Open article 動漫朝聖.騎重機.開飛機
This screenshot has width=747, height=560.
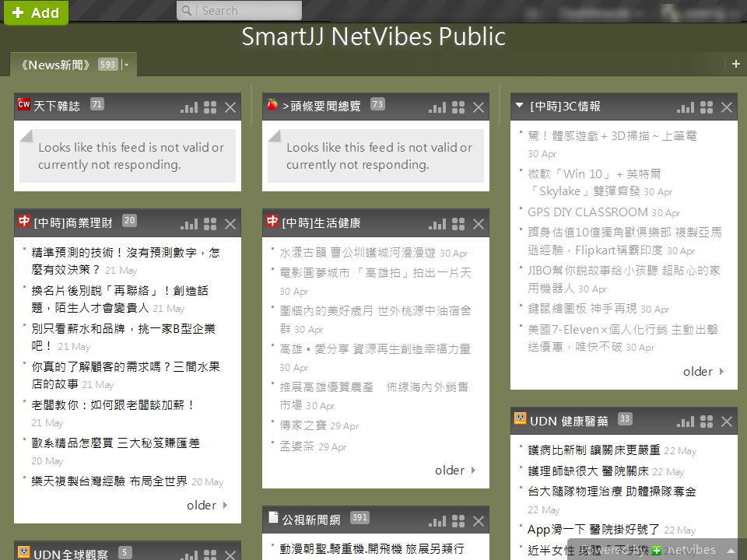pos(372,548)
